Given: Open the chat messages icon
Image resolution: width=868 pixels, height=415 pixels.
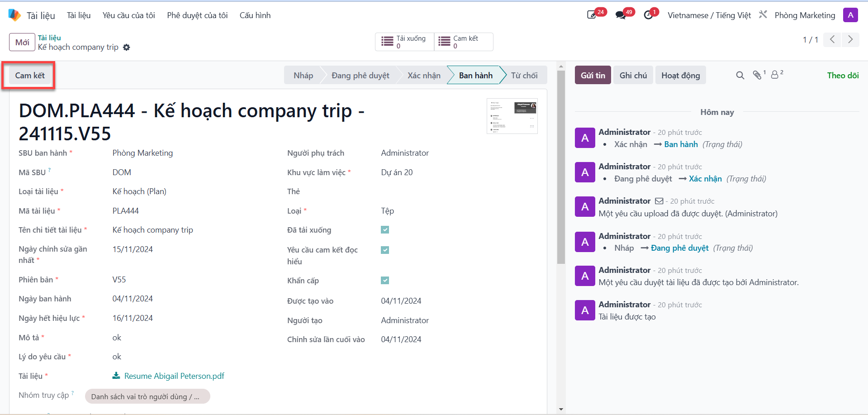Looking at the screenshot, I should 621,14.
